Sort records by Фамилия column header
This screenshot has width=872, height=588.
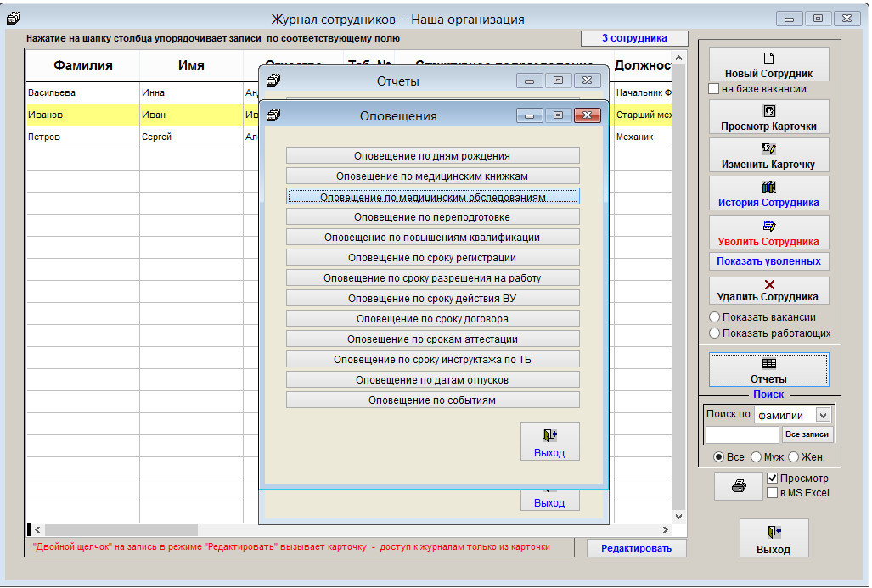click(x=82, y=65)
